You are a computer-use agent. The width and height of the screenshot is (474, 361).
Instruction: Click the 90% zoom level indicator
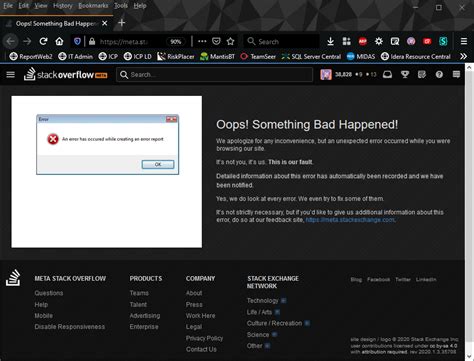(176, 42)
